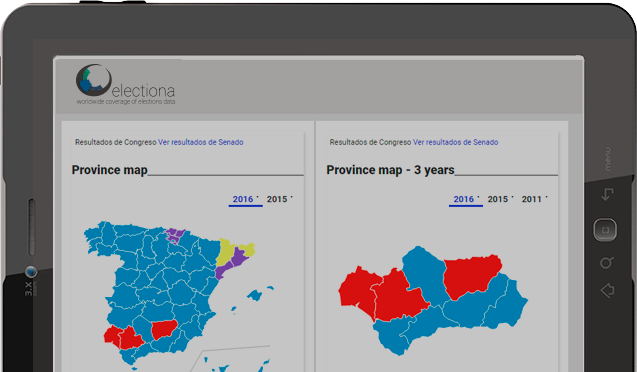This screenshot has height=372, width=637.
Task: Tap the tablet menu label
Action: 607,159
